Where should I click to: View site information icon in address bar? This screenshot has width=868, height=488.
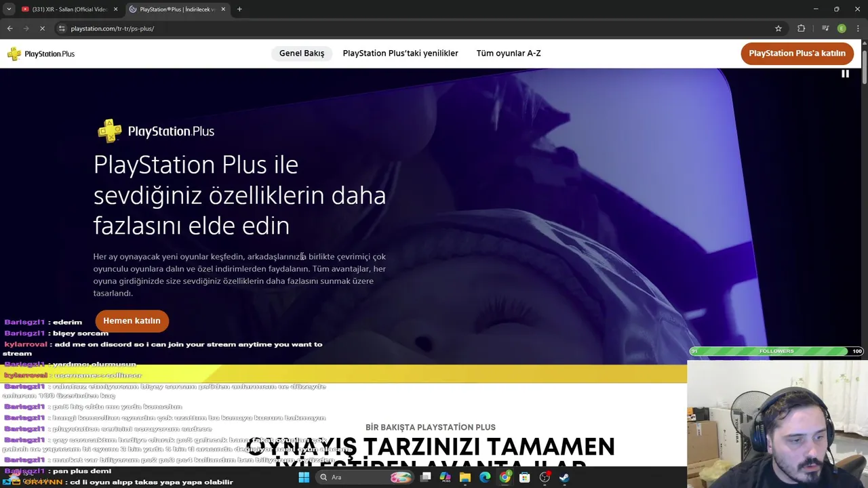point(62,28)
